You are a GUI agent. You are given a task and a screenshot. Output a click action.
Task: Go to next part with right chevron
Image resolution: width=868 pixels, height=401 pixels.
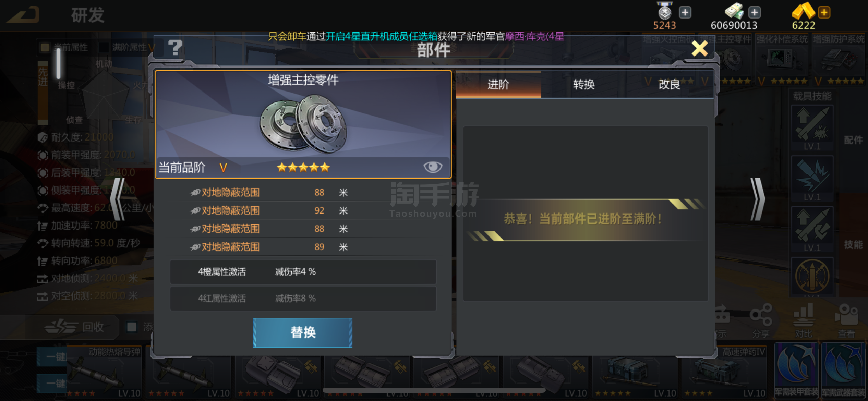757,199
